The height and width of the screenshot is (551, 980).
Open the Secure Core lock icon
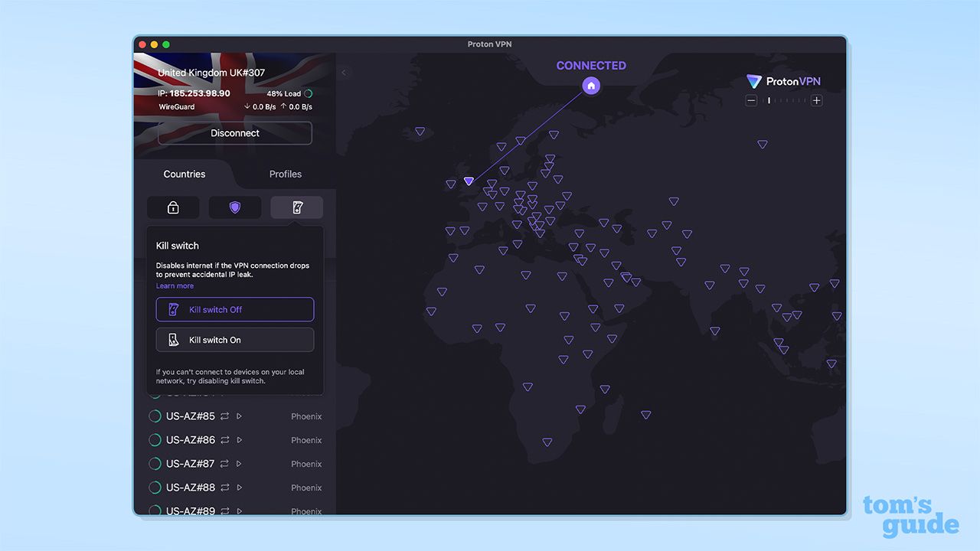173,207
